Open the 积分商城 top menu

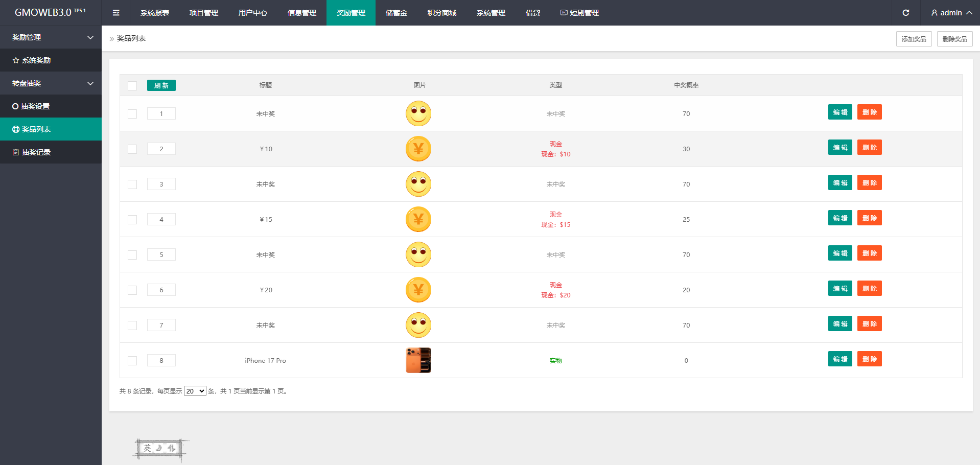click(x=441, y=13)
